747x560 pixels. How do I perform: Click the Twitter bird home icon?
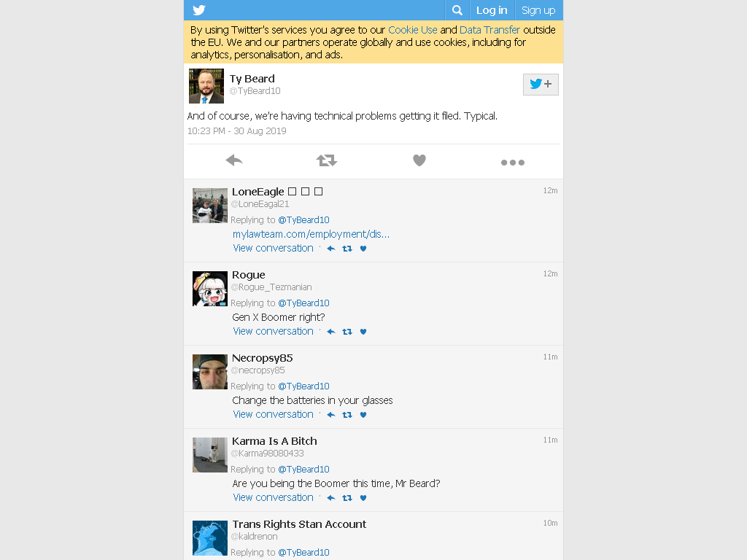tap(199, 10)
